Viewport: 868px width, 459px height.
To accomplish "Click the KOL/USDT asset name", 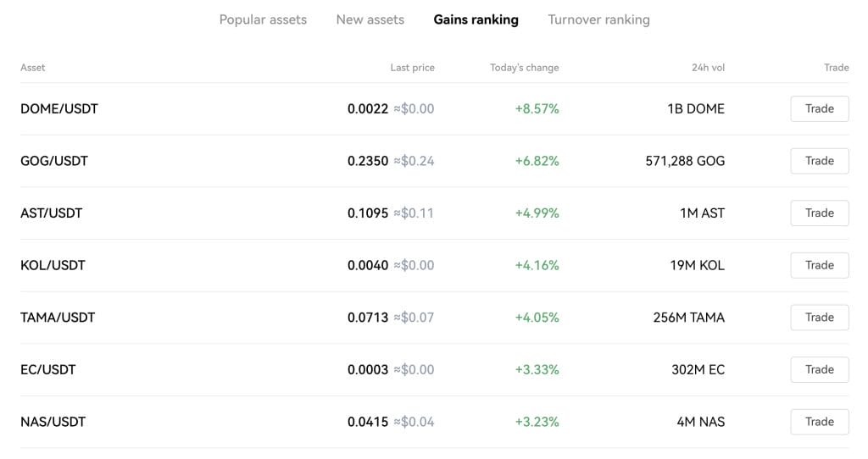I will [x=53, y=265].
